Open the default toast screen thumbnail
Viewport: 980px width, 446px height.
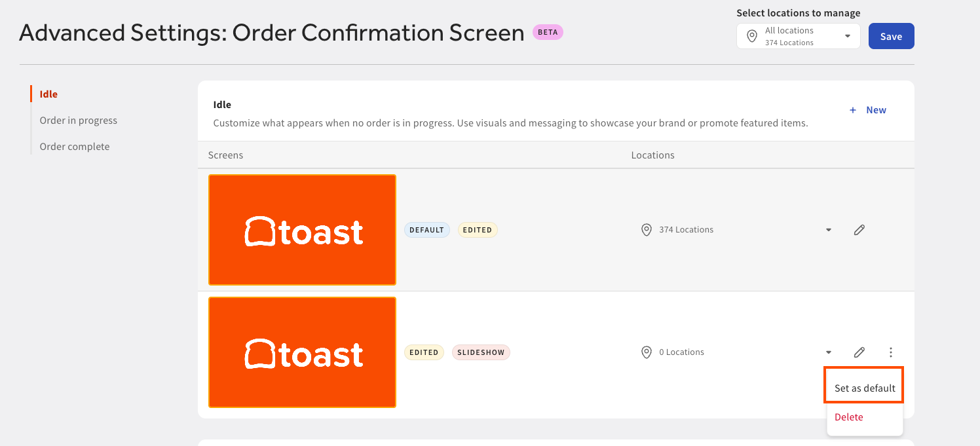click(302, 230)
